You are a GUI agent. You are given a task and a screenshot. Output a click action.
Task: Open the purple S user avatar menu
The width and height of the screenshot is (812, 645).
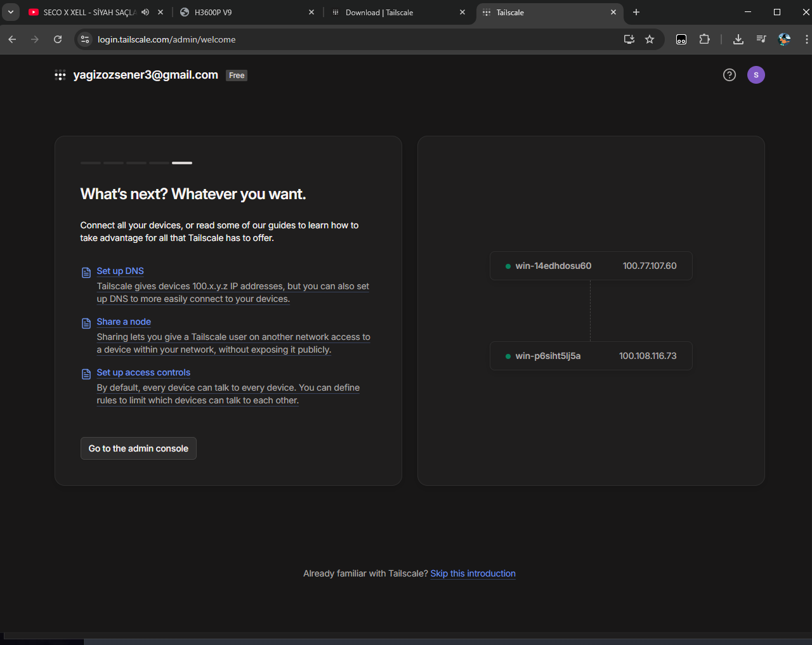click(756, 75)
